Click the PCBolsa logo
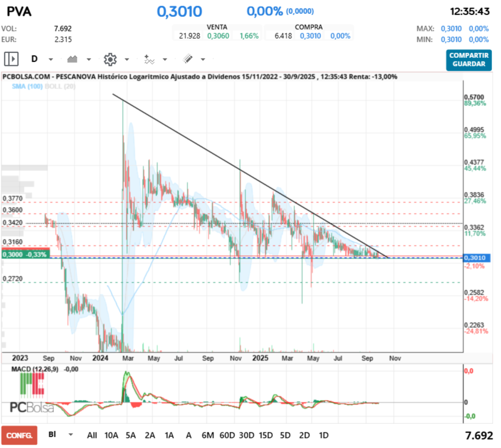The width and height of the screenshot is (501, 448). tap(31, 408)
